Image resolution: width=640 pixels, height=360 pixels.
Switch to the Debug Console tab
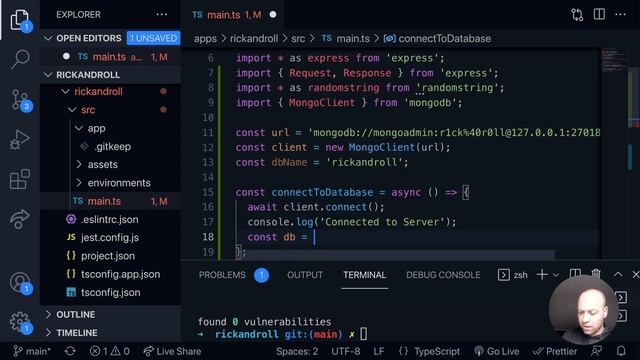tap(443, 275)
